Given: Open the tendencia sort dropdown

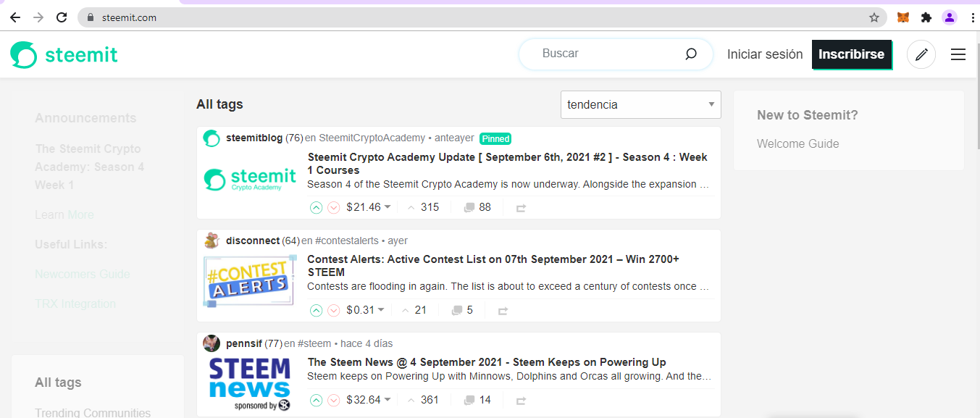Looking at the screenshot, I should tap(641, 104).
